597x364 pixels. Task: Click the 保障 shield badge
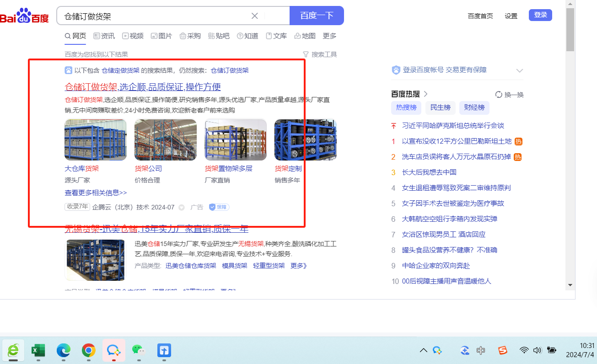coord(219,207)
